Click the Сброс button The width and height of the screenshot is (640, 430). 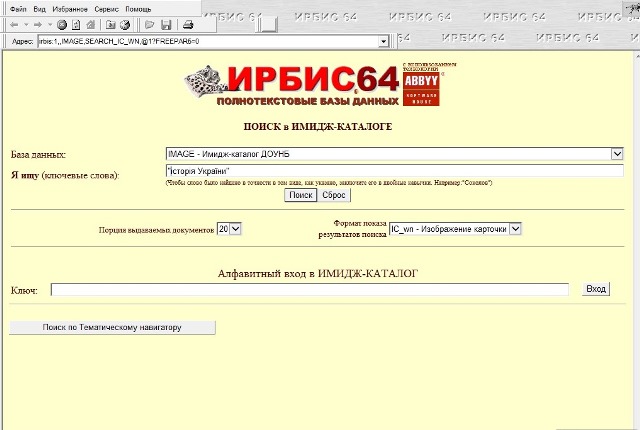click(334, 195)
